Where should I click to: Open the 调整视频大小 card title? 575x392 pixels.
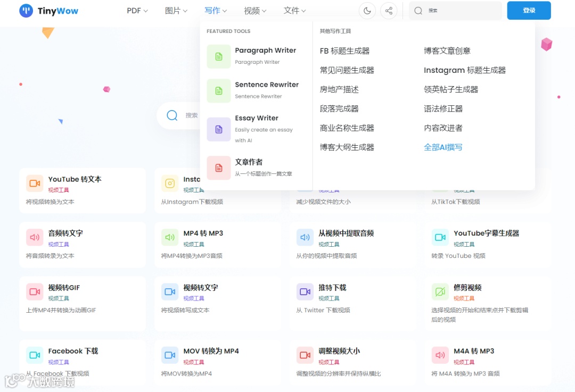click(339, 351)
